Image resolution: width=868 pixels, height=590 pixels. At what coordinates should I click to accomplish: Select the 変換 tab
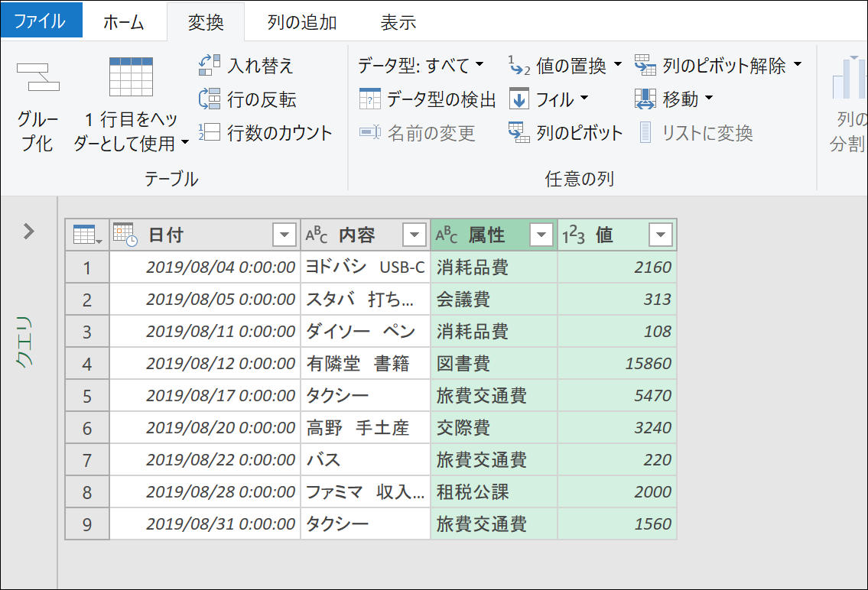coord(206,22)
